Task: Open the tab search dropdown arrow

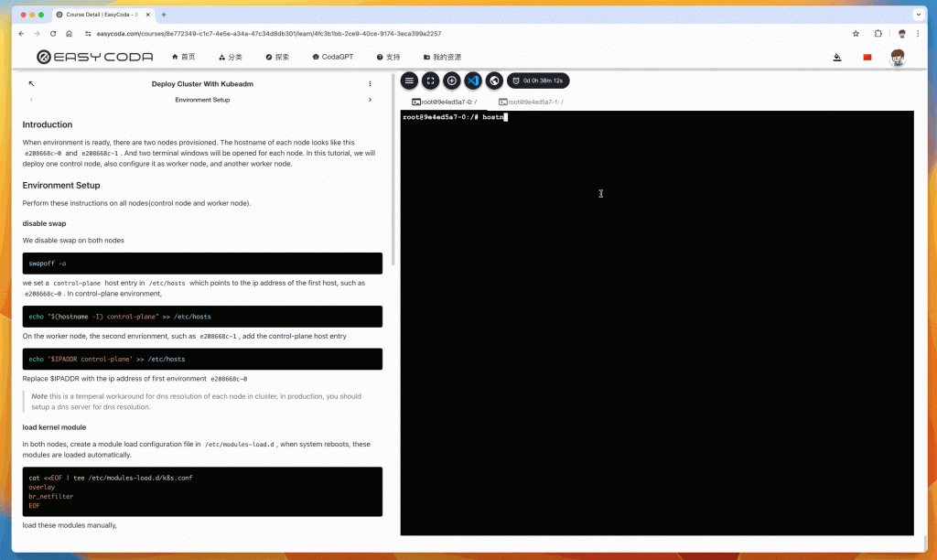Action: (x=919, y=15)
